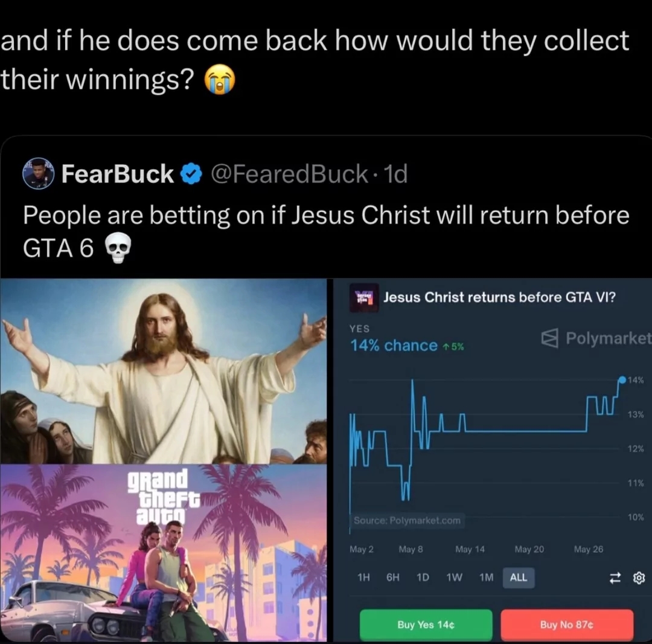Select the 1W time range

point(454,578)
